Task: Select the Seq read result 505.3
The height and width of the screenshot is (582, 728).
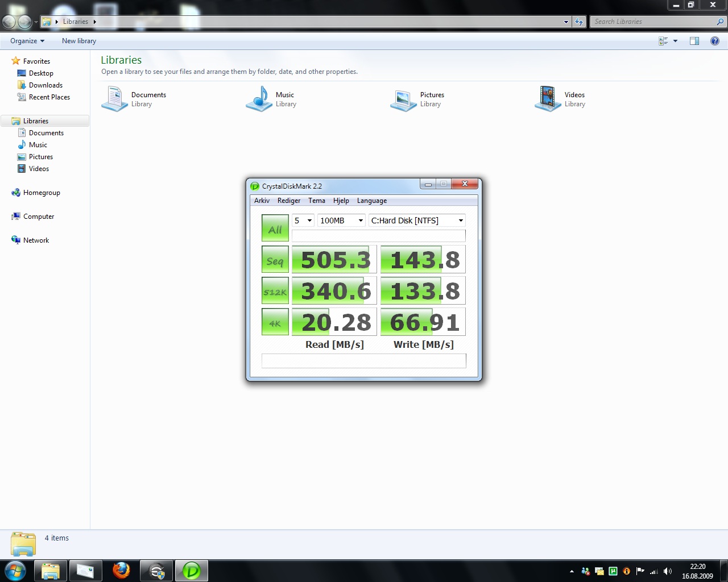Action: (334, 260)
